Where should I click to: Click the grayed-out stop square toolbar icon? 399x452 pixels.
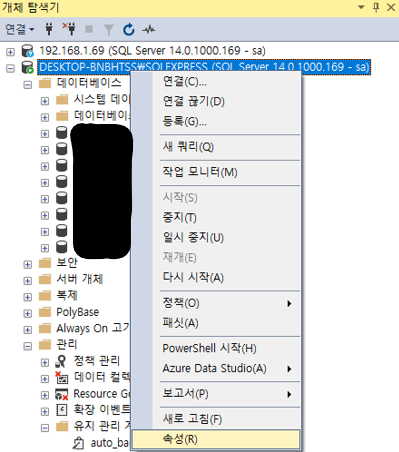[x=89, y=29]
